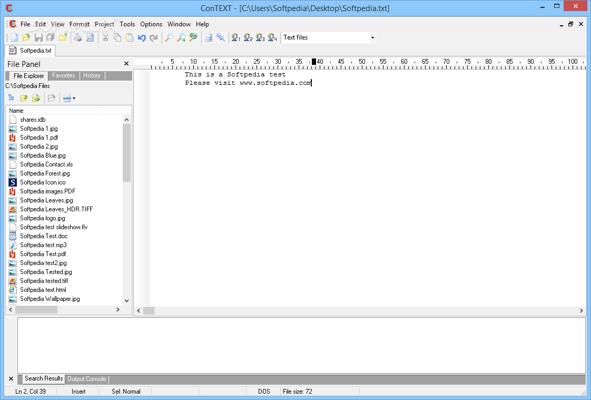Open the File menu
Viewport: 591px width, 400px height.
[x=25, y=24]
